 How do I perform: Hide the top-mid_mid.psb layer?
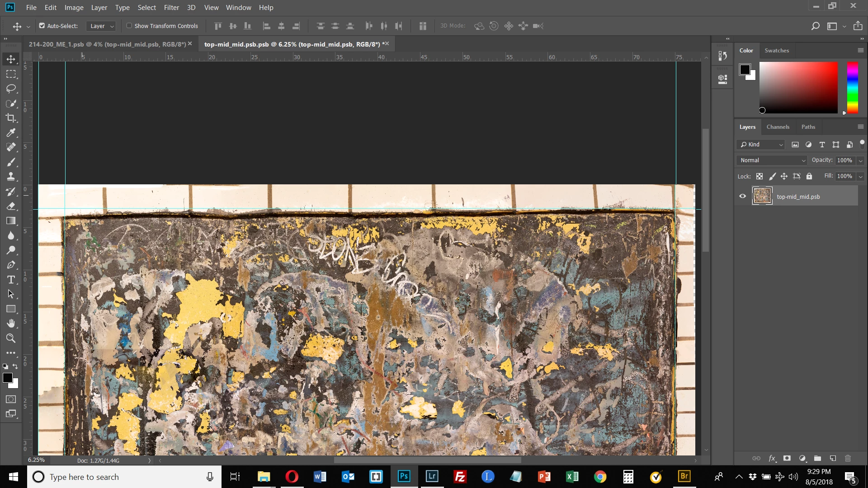tap(742, 196)
